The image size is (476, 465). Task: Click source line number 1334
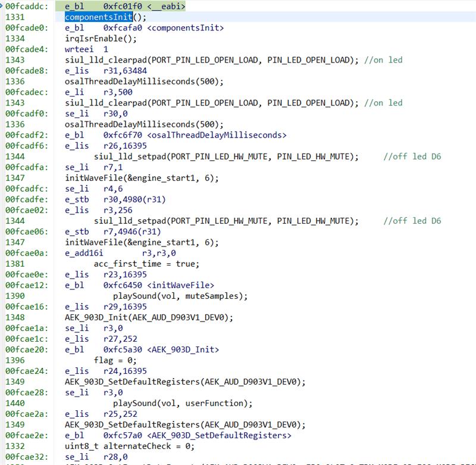coord(14,39)
